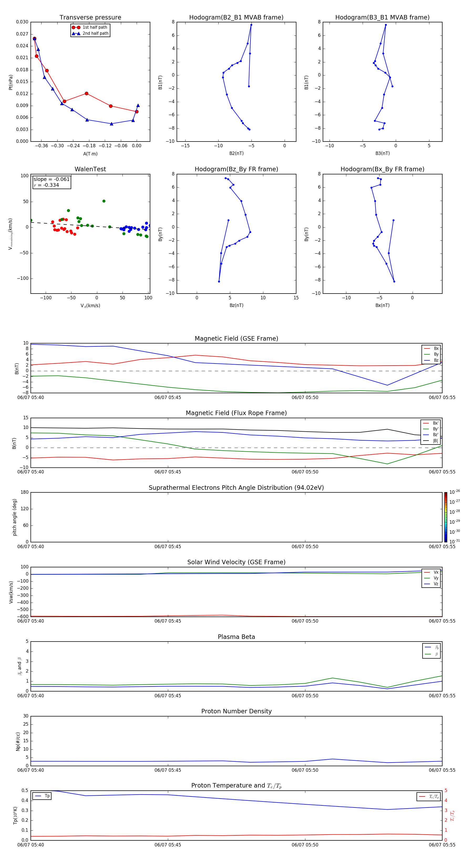Select the 'Hodogram(B2_B1 MVAB frame)' title
Viewport: 473px width, 868px height.
pos(236,18)
